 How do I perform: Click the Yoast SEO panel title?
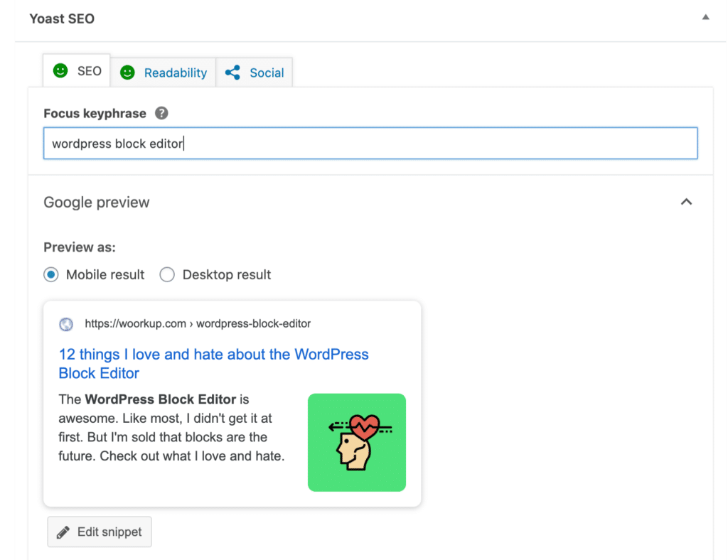pos(62,18)
